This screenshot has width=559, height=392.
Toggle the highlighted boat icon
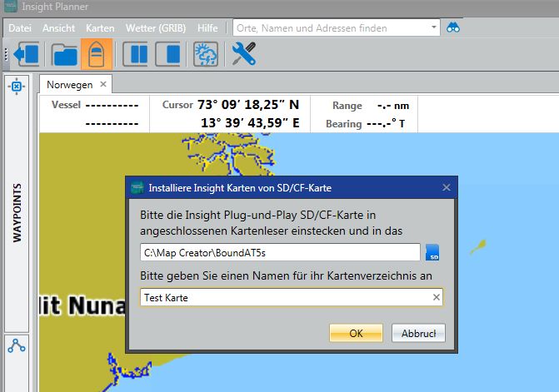tap(97, 55)
